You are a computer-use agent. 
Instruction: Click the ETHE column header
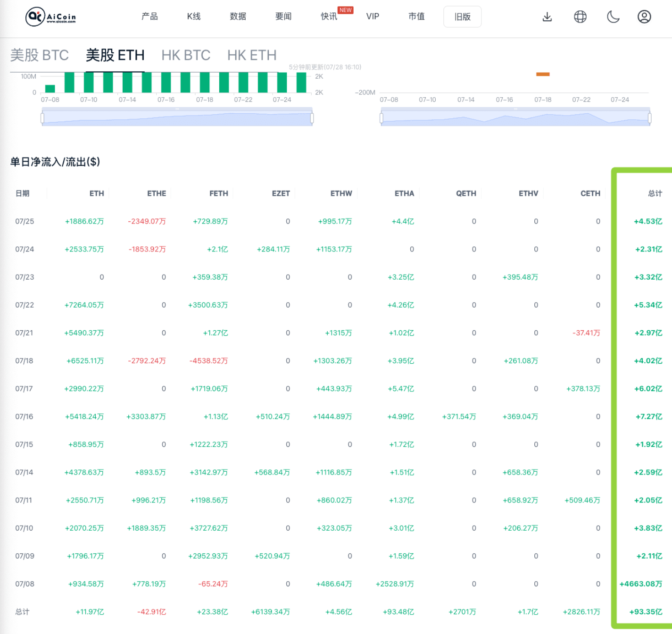pos(157,193)
